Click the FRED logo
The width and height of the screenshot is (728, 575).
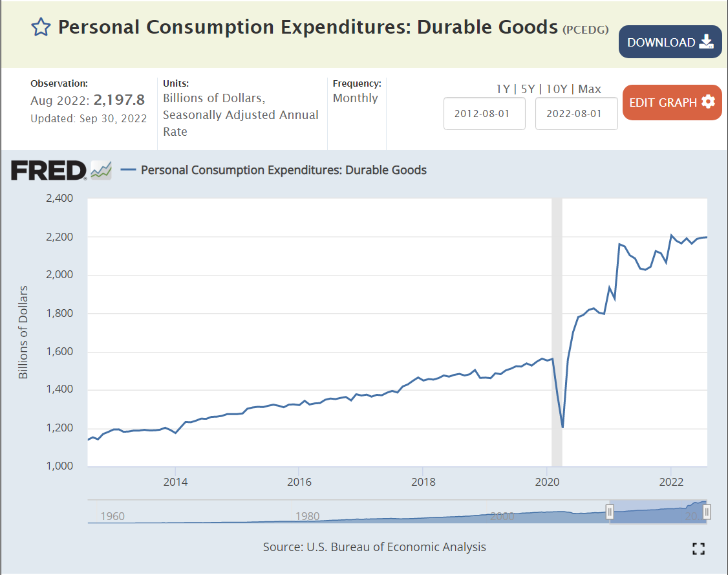48,170
